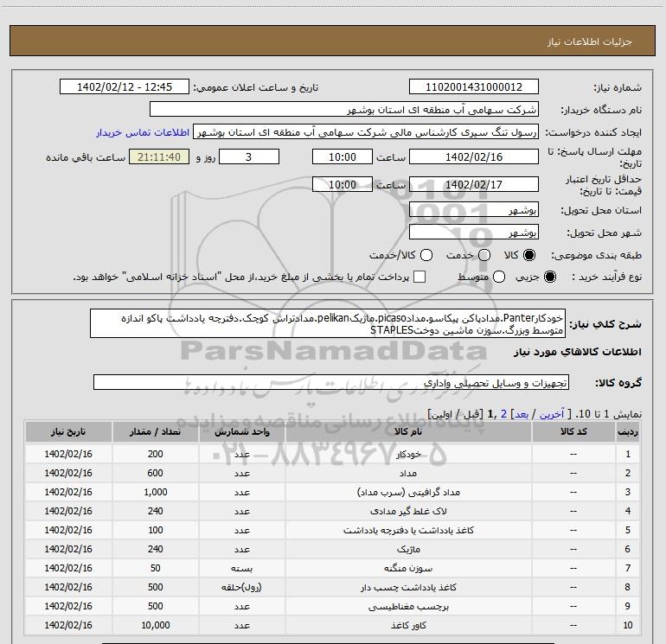
Task: Select the کالا radio button
Action: pos(529,255)
